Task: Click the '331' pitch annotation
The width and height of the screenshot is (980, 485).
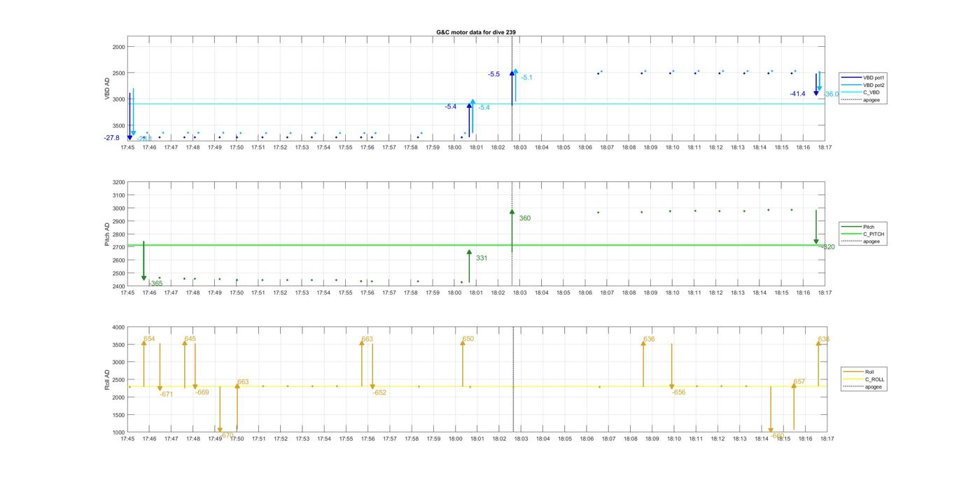Action: (x=482, y=258)
